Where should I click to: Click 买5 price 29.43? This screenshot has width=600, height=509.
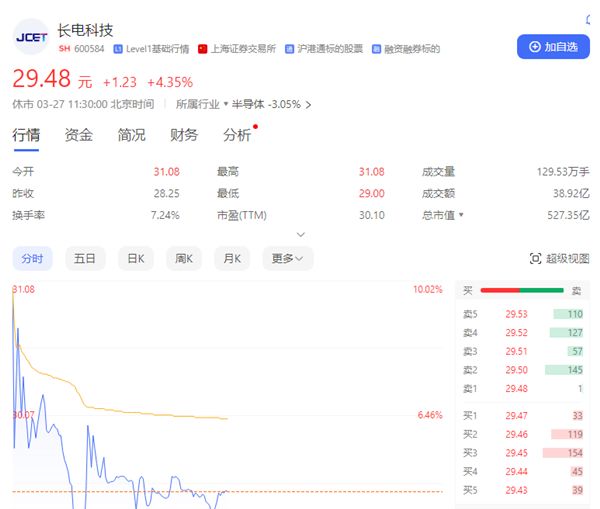click(x=516, y=490)
